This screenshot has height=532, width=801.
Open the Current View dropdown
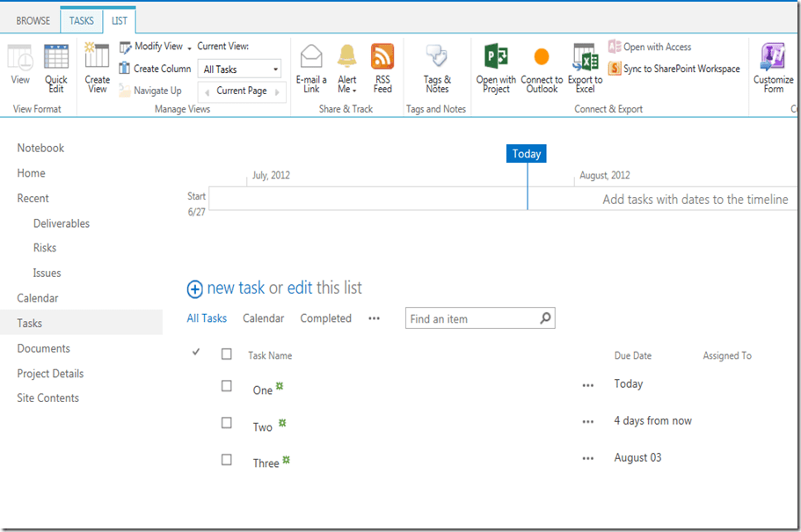coord(240,69)
